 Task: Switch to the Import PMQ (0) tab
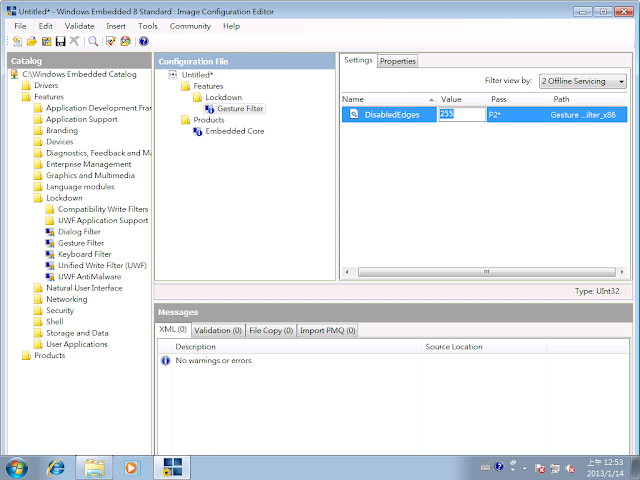327,330
